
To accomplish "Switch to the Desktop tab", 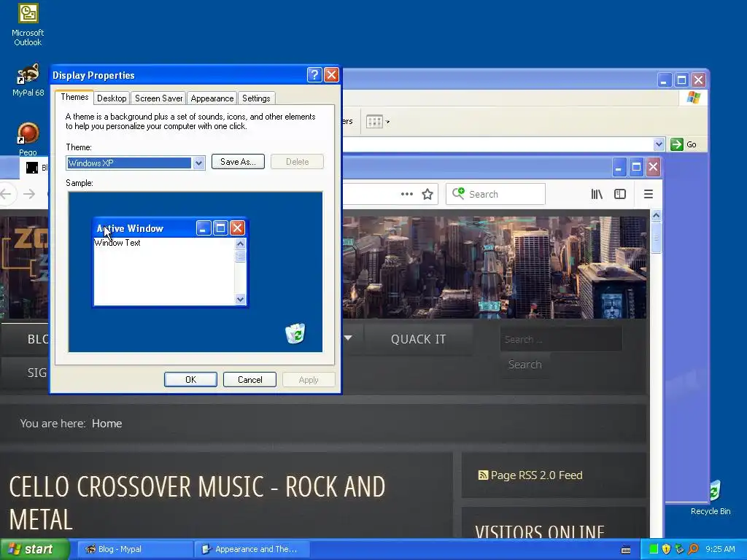I will [112, 98].
